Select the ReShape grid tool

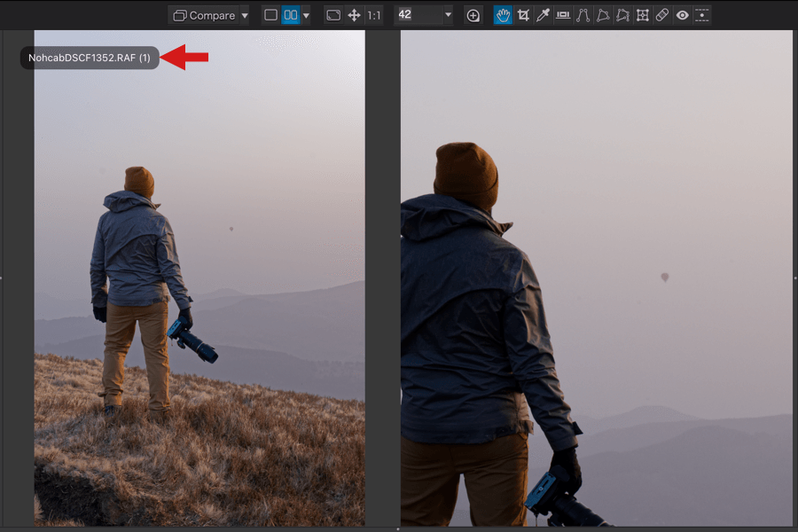(642, 15)
